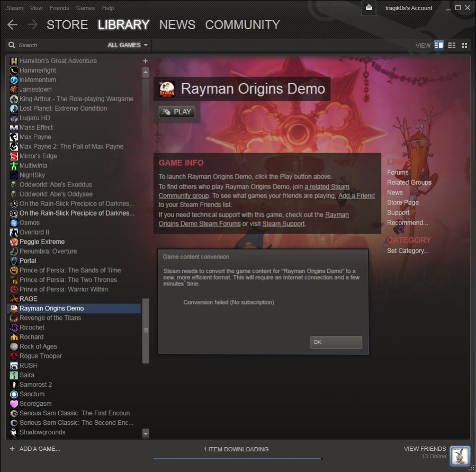The height and width of the screenshot is (472, 476).
Task: Open the inbox envelope notification icon
Action: [x=369, y=8]
